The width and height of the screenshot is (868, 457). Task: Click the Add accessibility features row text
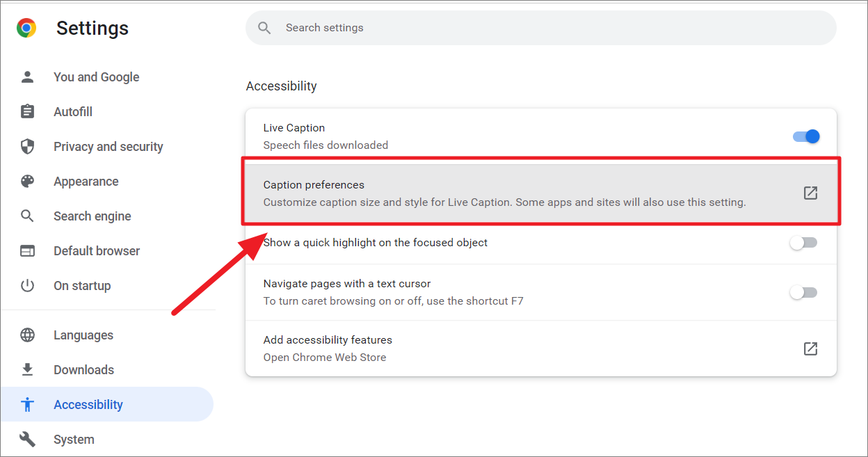pyautogui.click(x=328, y=340)
